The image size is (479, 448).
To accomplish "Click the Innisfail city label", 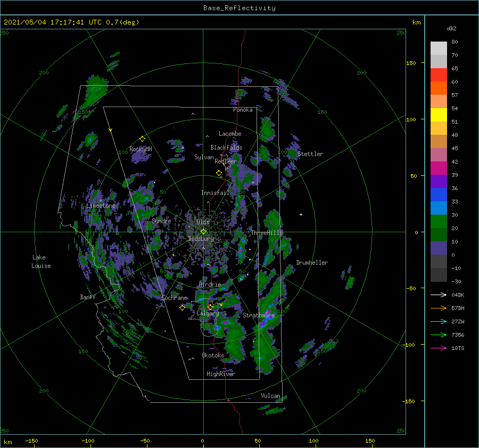I will 215,193.
